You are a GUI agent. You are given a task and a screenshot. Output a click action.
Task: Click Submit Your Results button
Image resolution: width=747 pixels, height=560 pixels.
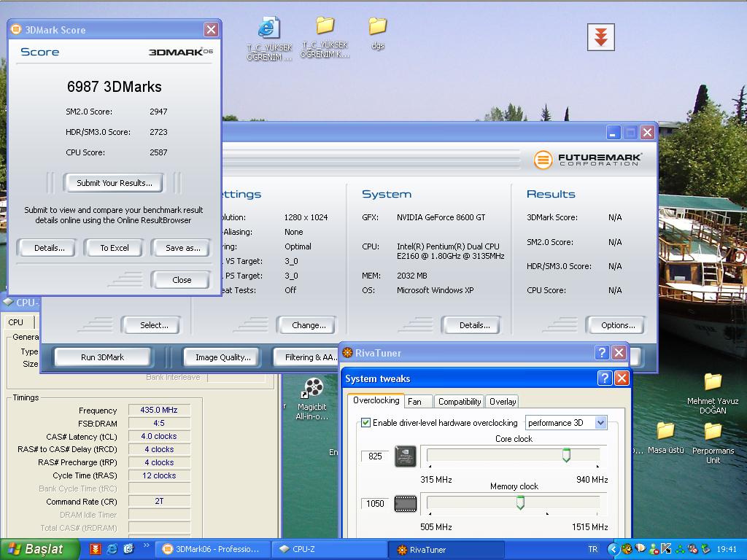pyautogui.click(x=114, y=183)
